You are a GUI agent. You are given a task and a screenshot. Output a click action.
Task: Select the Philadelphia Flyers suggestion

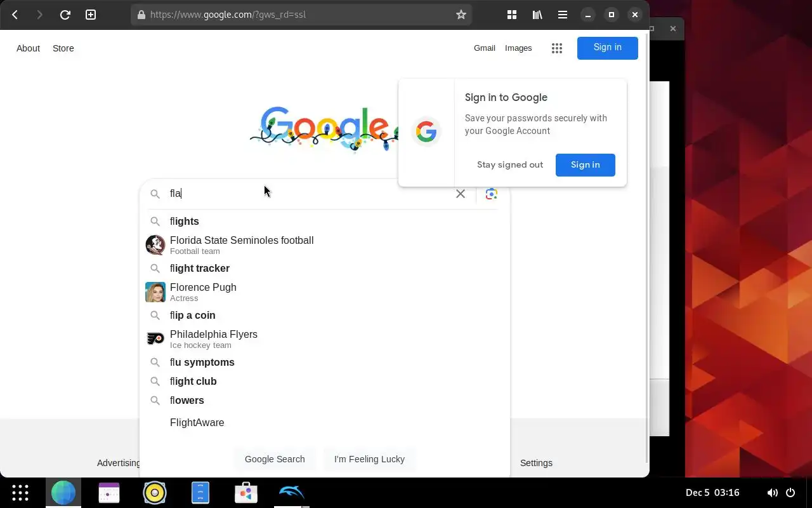325,338
